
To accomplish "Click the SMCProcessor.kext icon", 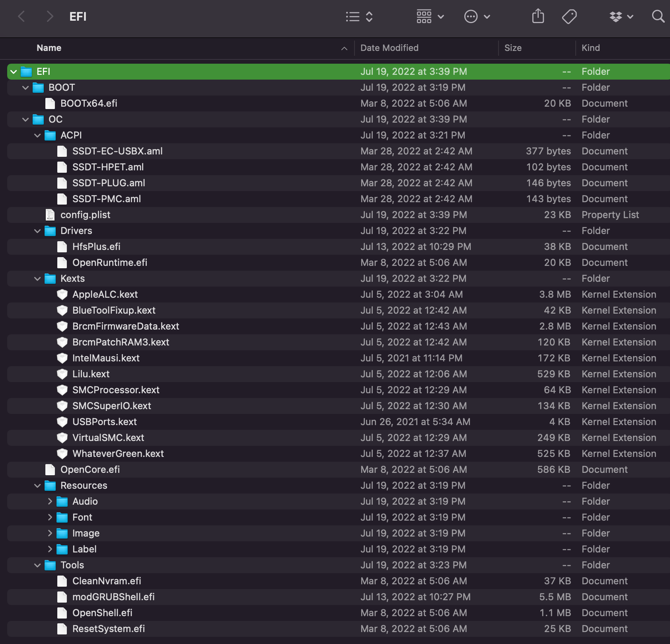I will (62, 390).
